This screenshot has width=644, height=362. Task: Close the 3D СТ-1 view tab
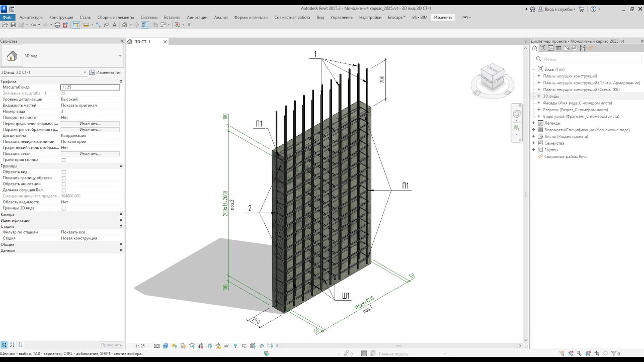[x=165, y=42]
